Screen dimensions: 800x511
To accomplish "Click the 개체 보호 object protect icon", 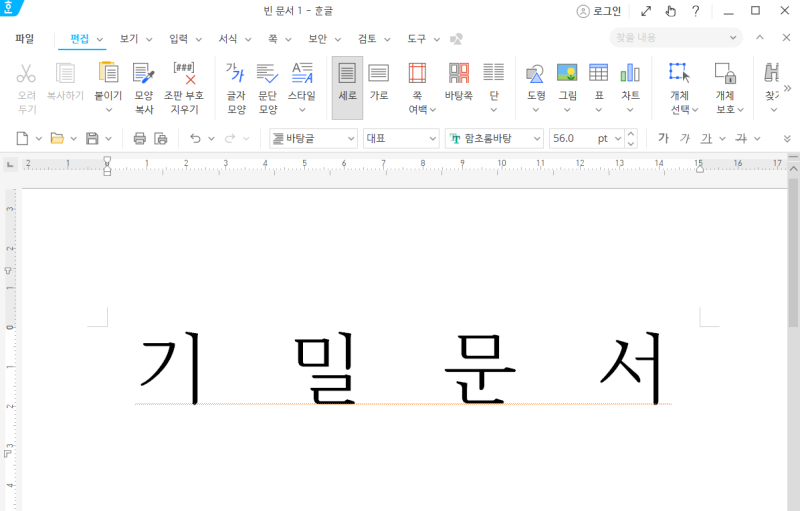I will (725, 73).
